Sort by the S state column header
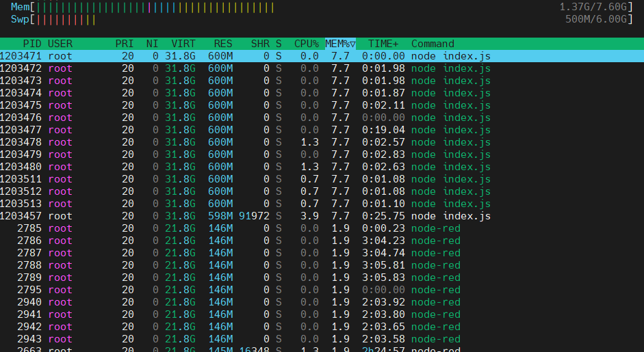Screen dimensions: 644x352 279,44
